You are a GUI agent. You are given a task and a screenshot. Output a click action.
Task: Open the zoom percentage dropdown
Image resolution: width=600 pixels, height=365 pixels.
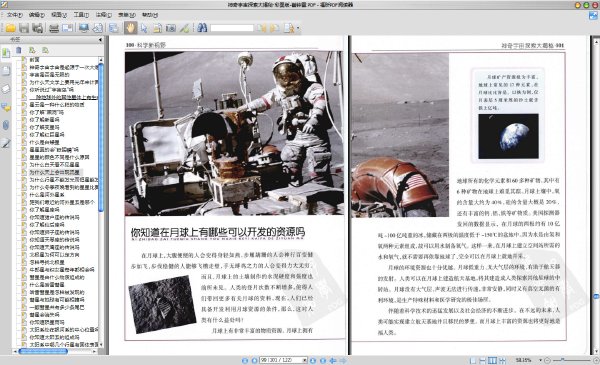point(540,360)
